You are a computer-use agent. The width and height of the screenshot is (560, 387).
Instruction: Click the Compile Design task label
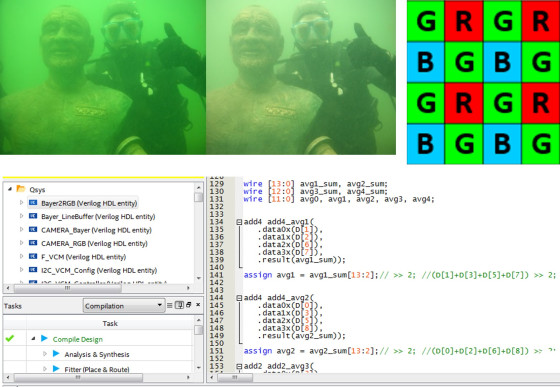click(x=78, y=339)
